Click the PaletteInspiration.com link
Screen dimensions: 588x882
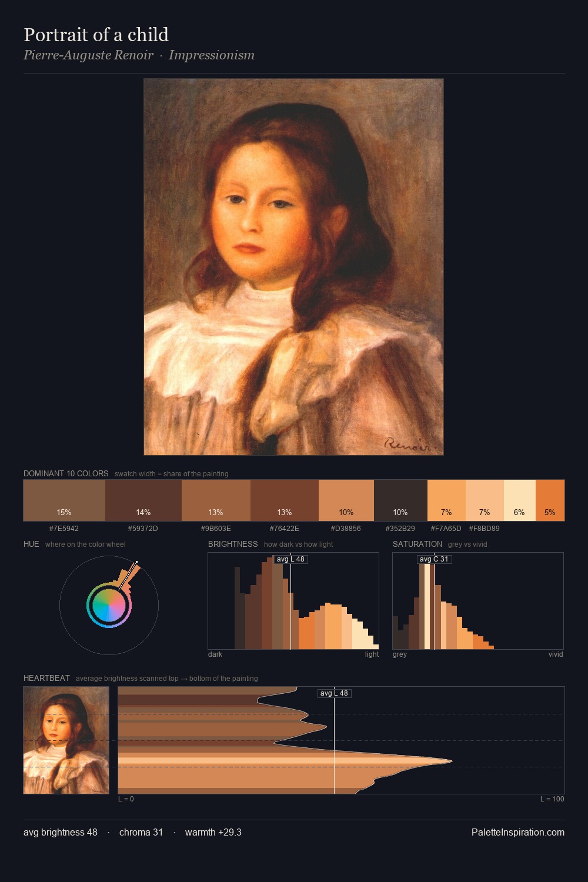518,832
